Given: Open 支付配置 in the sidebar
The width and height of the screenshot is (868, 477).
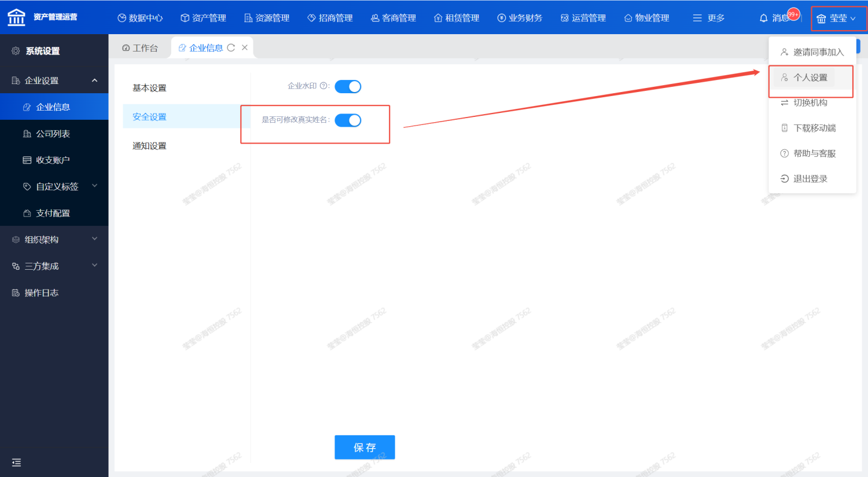Looking at the screenshot, I should tap(53, 213).
